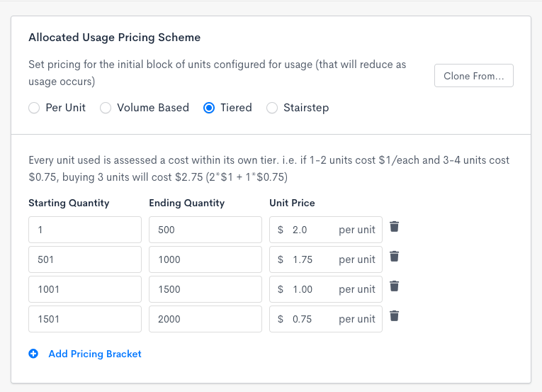The image size is (542, 392).
Task: Click the ending quantity 2000 field
Action: [x=205, y=319]
